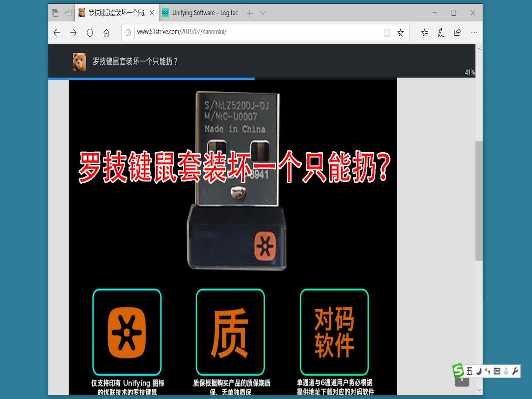Click the vertical scrollbar thumb
The width and height of the screenshot is (532, 399).
(479, 201)
